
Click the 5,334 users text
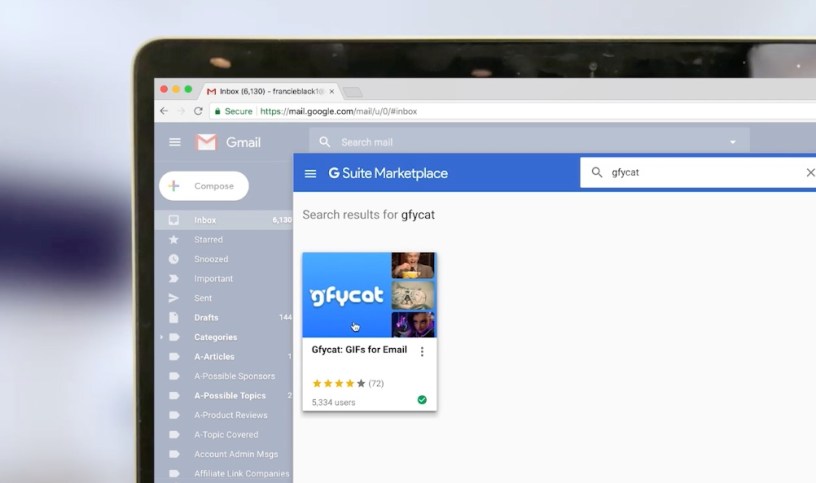[x=334, y=402]
